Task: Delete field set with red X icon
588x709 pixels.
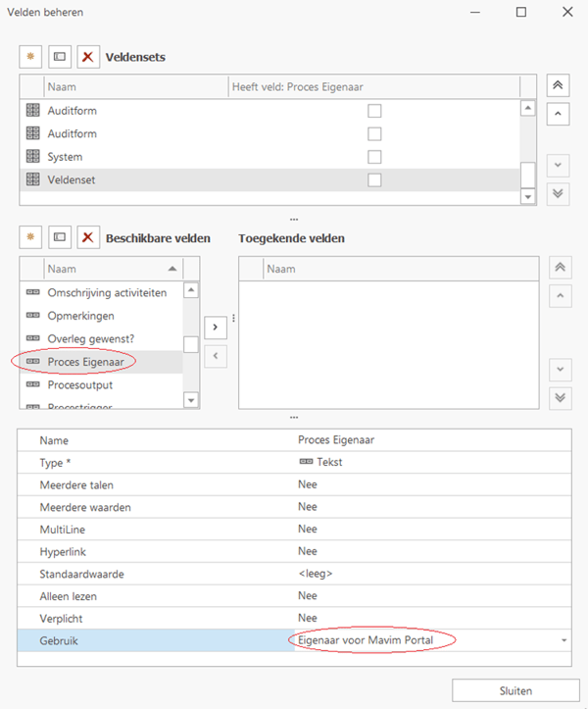Action: click(88, 57)
